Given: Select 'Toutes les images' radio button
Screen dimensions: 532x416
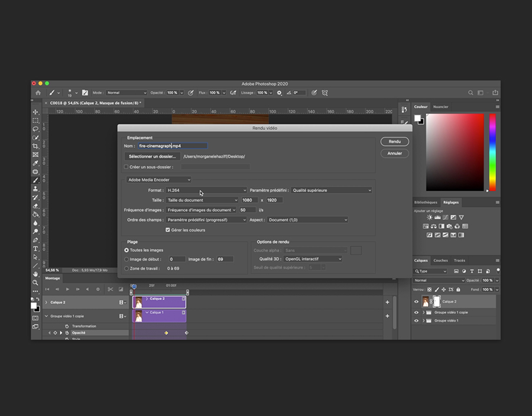Looking at the screenshot, I should click(x=126, y=250).
